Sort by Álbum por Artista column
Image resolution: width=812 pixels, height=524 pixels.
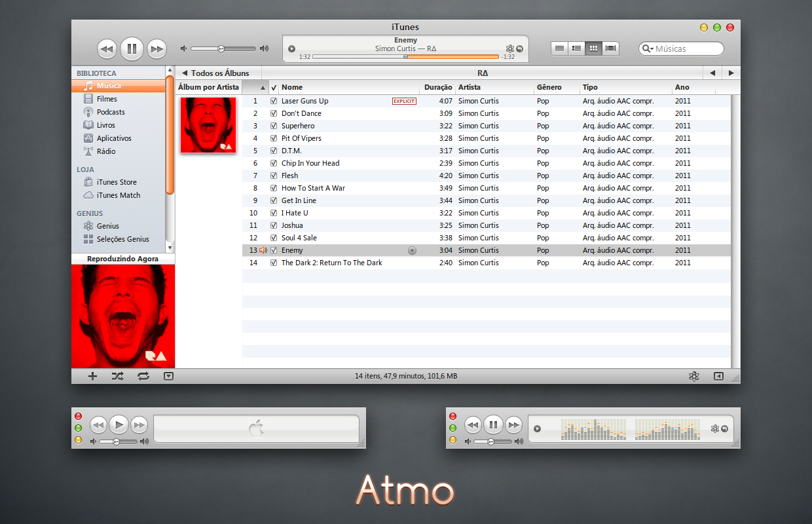coord(209,87)
